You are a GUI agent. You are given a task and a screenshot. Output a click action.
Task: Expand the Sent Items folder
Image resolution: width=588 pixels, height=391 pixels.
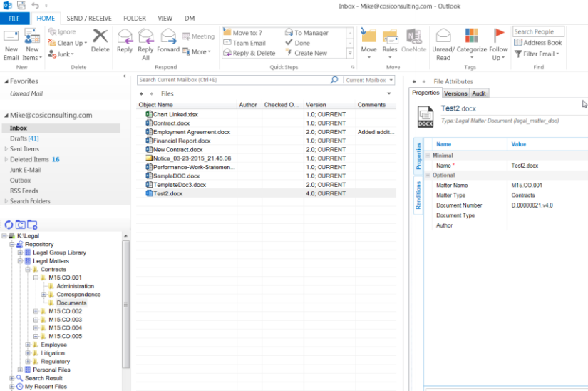(x=6, y=149)
